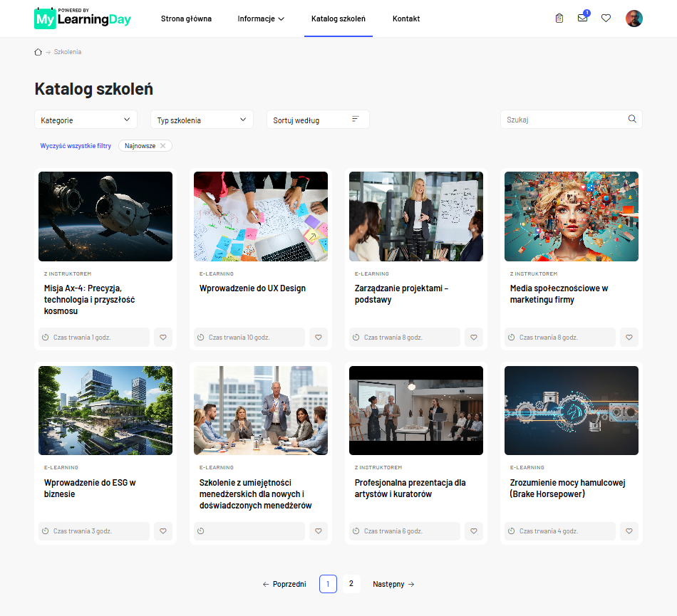The image size is (677, 616).
Task: Open the managers meeting thumbnail
Action: (x=261, y=410)
